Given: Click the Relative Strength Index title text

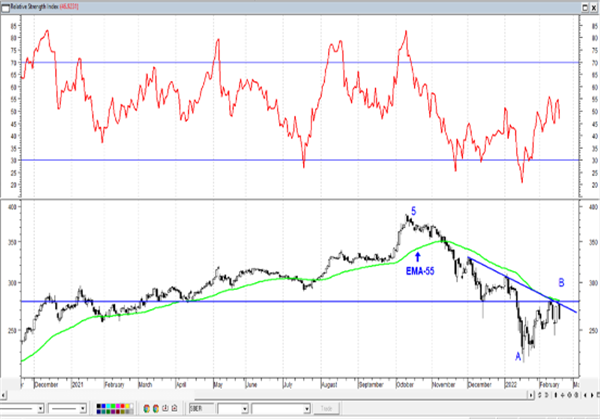Looking at the screenshot, I should click(34, 7).
